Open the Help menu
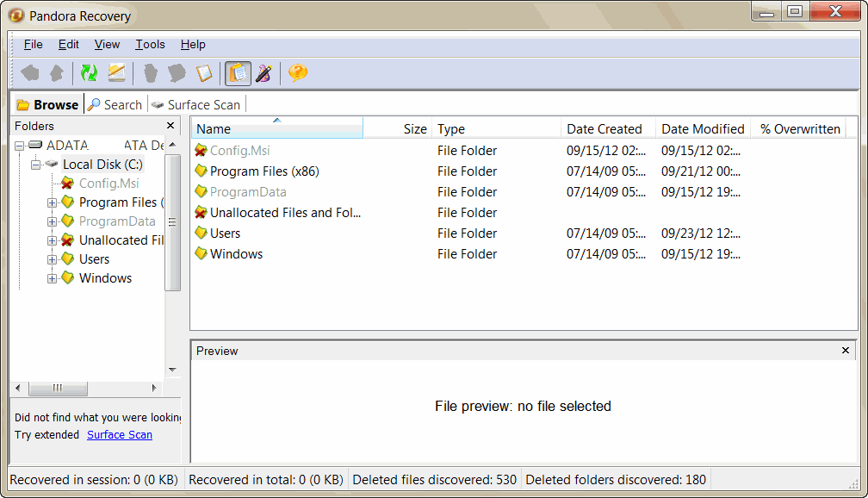 click(x=193, y=44)
